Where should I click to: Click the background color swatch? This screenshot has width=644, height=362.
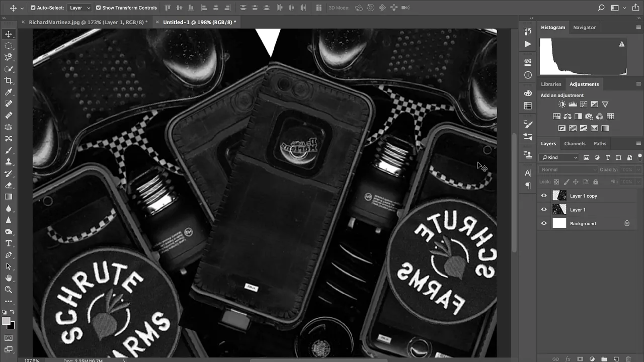(x=12, y=326)
